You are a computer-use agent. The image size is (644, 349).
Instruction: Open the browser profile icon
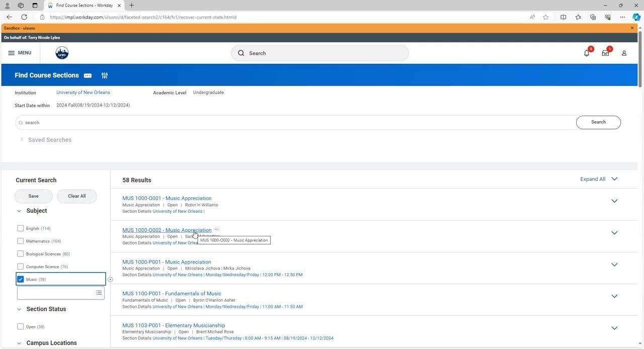pyautogui.click(x=7, y=6)
